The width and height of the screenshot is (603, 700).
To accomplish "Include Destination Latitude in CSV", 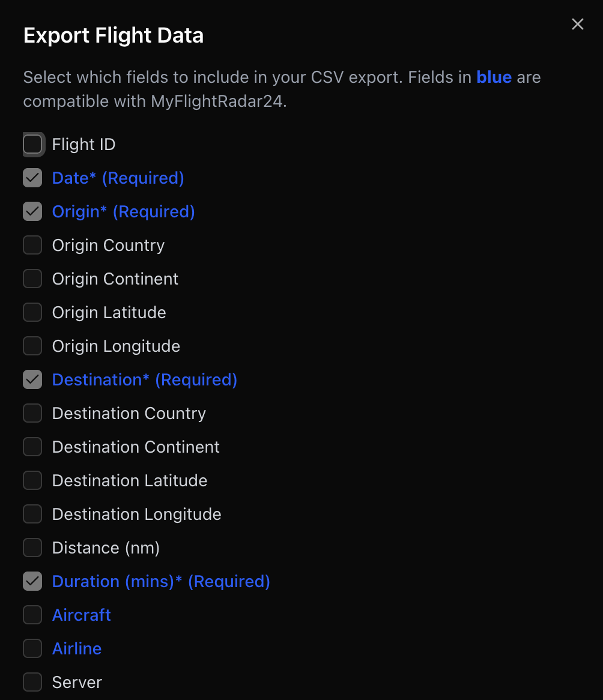I will 32,480.
